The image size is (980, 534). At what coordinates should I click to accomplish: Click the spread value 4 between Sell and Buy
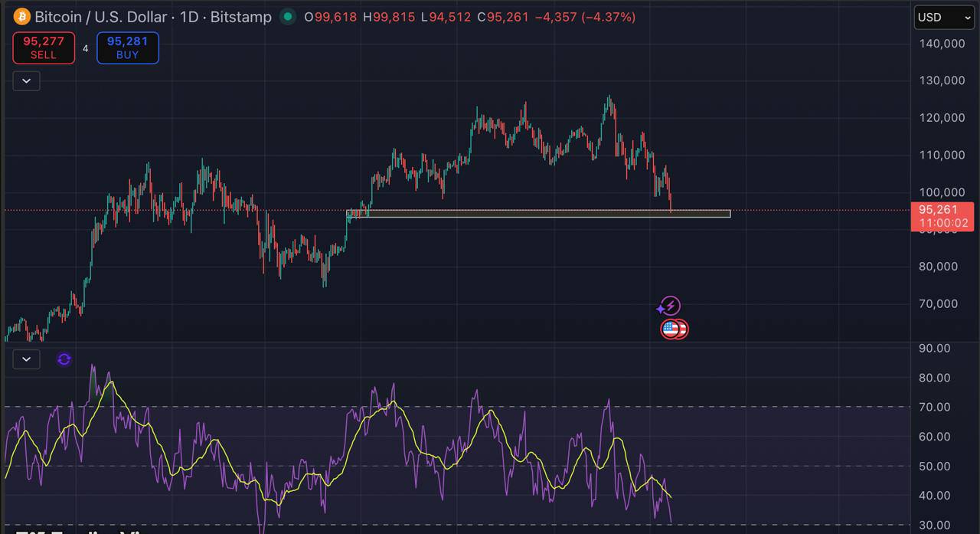(x=86, y=48)
